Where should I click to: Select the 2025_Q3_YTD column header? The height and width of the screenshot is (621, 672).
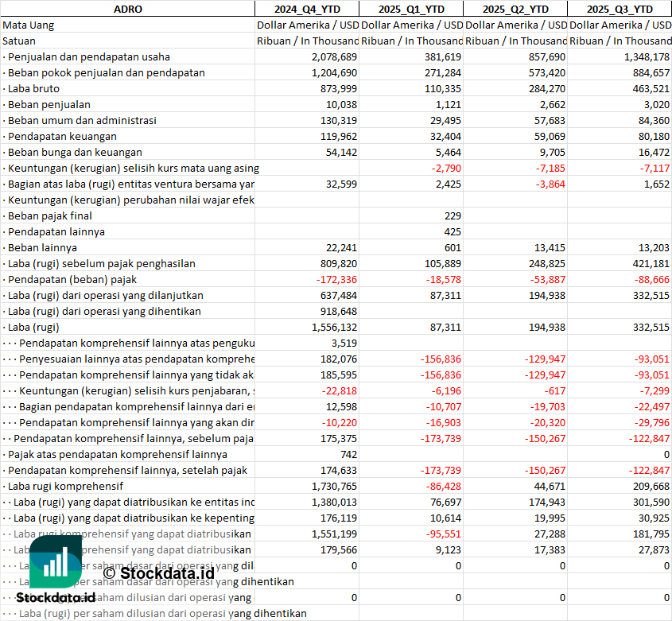620,9
